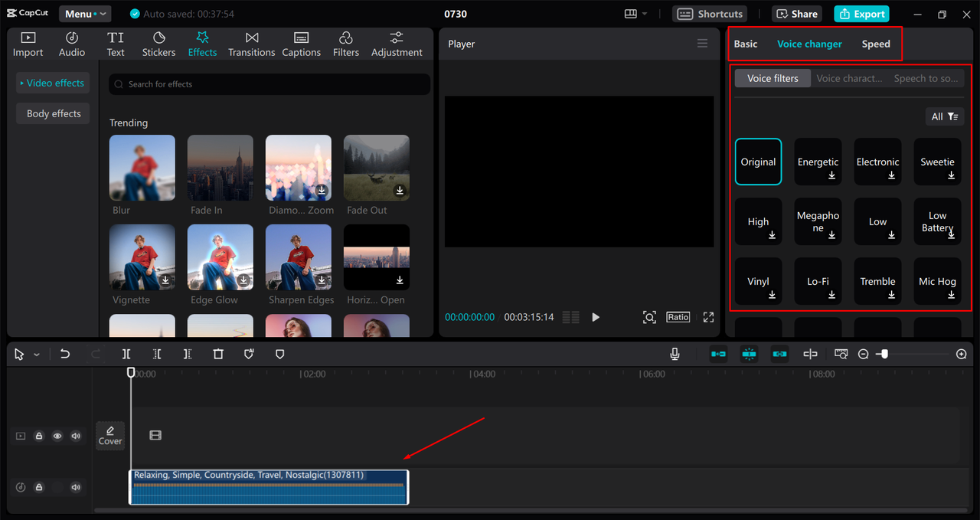Click the compare grid icon beside timecode
Image resolution: width=980 pixels, height=520 pixels.
(x=570, y=317)
